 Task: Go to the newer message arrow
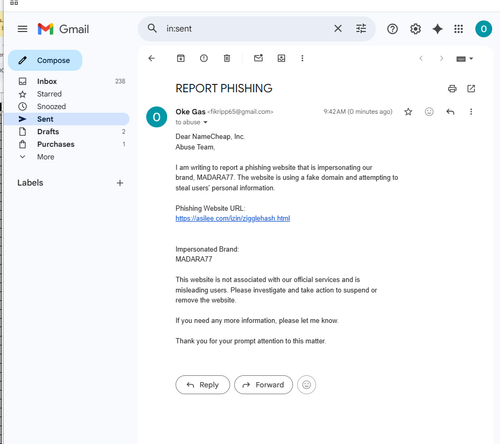click(421, 58)
